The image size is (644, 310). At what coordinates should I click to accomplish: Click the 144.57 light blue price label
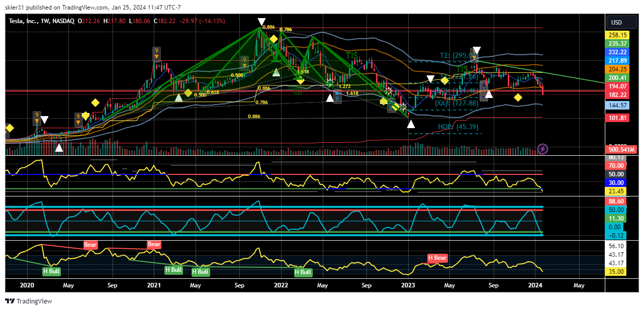click(x=617, y=106)
